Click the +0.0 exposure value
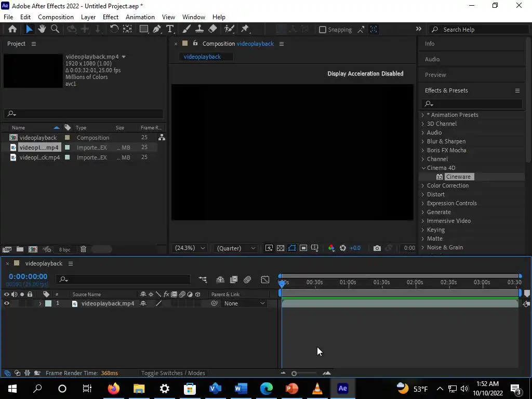 pos(355,248)
